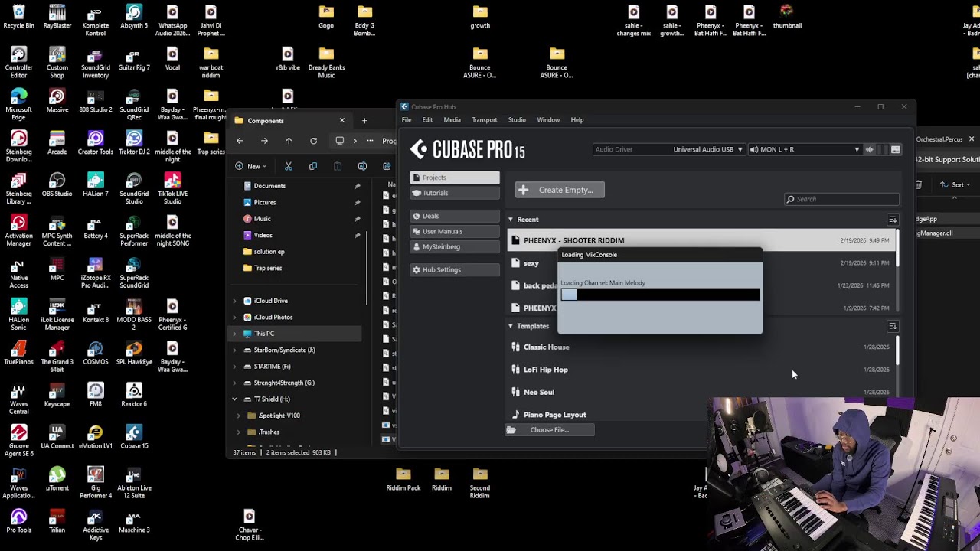Open the User Manuals link
Screen dimensions: 980x551
455,231
